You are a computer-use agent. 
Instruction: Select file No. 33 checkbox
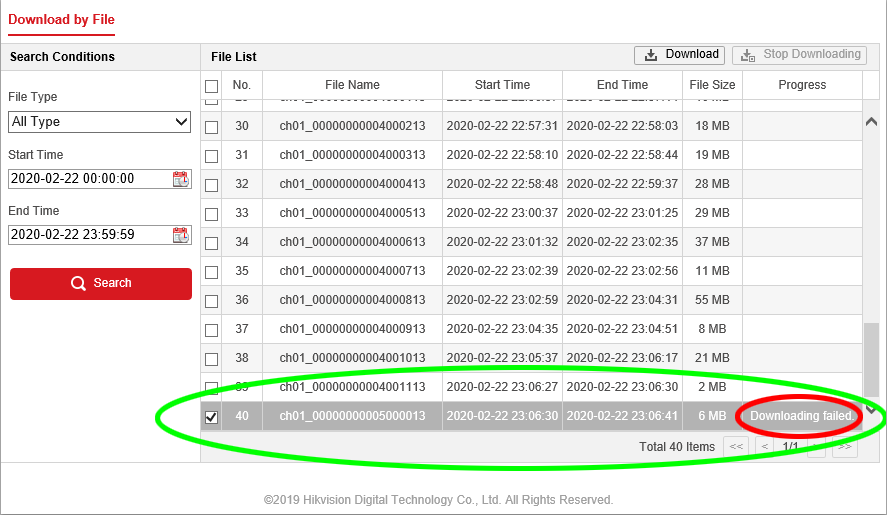click(211, 214)
